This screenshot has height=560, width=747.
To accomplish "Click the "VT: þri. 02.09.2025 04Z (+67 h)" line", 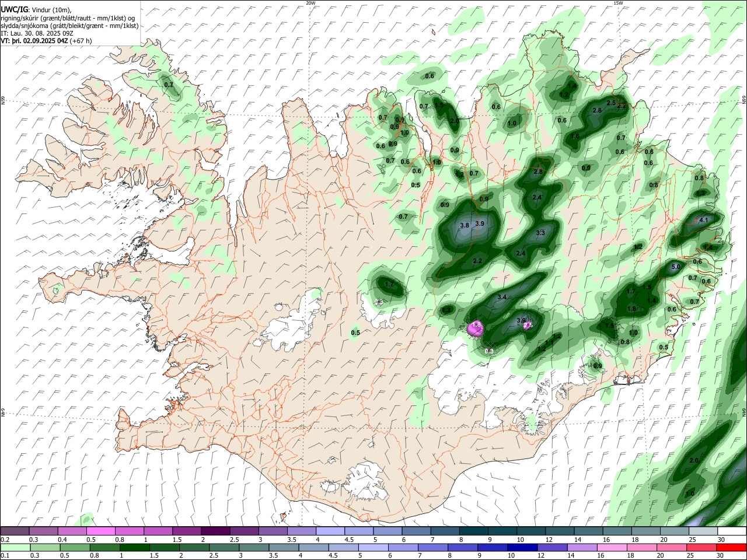I will coord(46,41).
